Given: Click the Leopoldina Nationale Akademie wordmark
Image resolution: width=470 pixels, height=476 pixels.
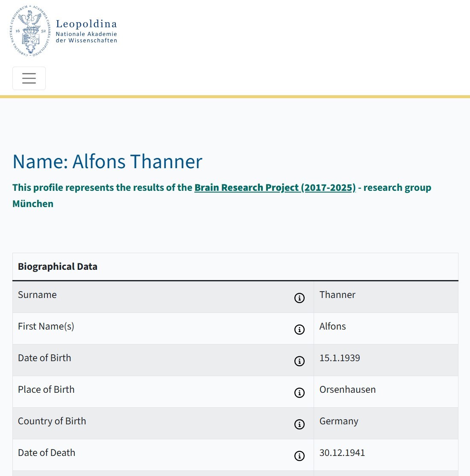Looking at the screenshot, I should click(x=86, y=31).
